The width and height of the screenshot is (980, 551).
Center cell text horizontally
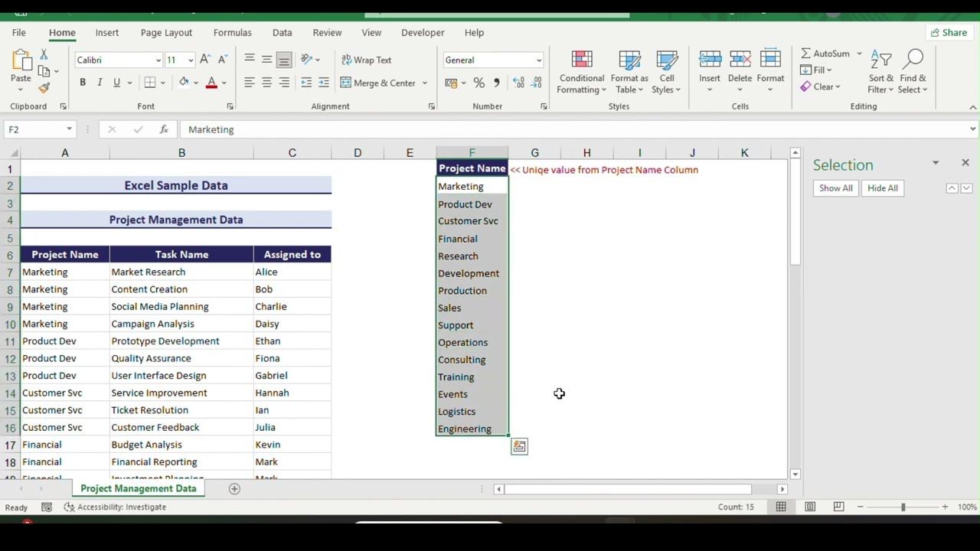(x=266, y=83)
